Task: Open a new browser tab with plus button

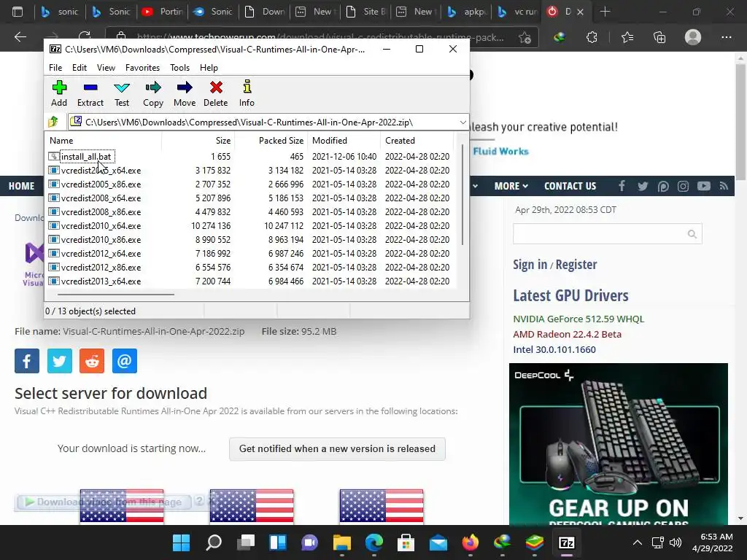Action: [x=605, y=12]
